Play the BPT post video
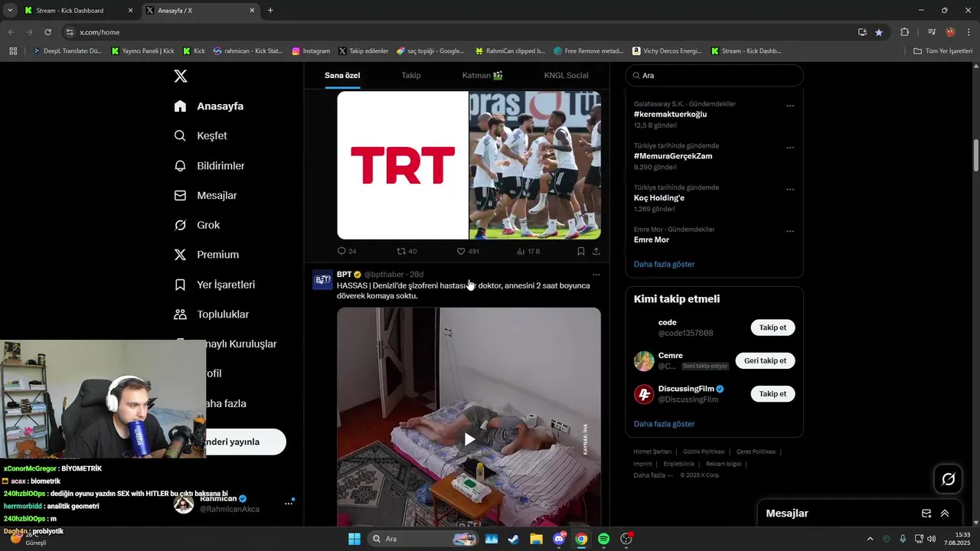The image size is (980, 551). pos(469,439)
